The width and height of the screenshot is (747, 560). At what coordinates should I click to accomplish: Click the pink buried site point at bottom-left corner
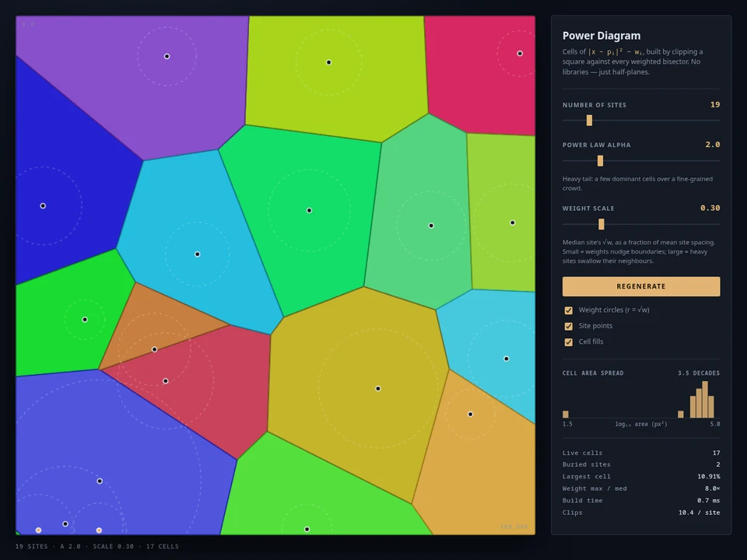click(x=39, y=530)
